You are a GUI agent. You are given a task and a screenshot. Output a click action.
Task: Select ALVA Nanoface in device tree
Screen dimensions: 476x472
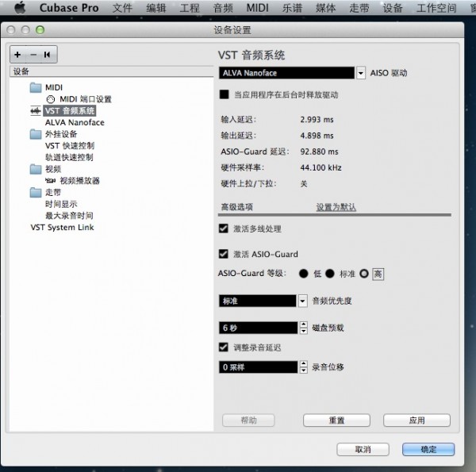pyautogui.click(x=75, y=123)
